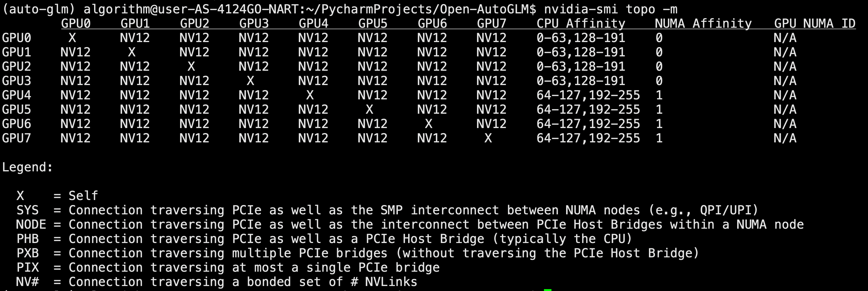Click the Legend: heading
The height and width of the screenshot is (291, 868).
click(27, 167)
